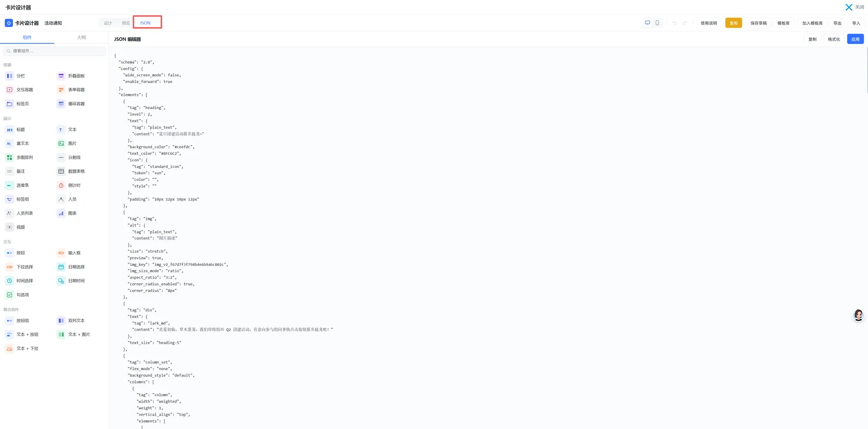Screen dimensions: 868x429
Task: Click the orange 发布 publish button
Action: [733, 23]
